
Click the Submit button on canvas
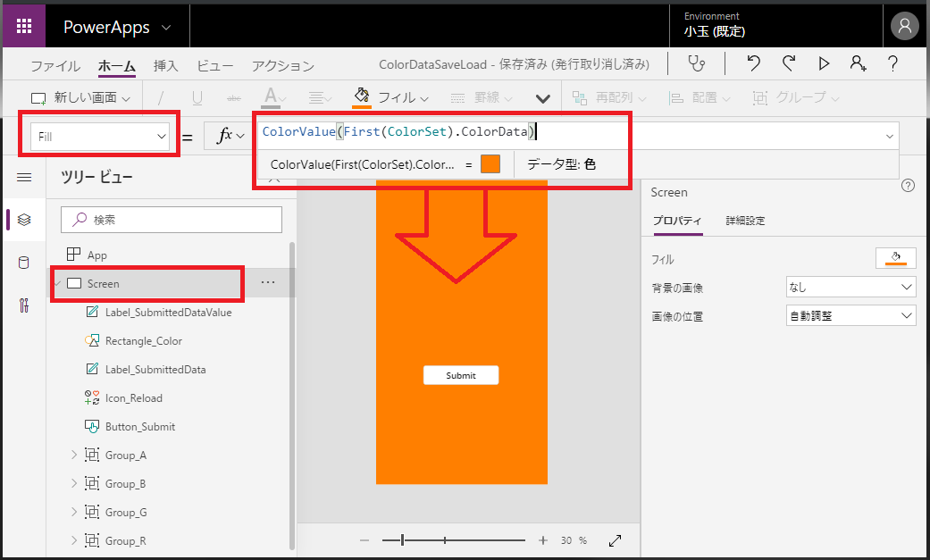(x=461, y=375)
